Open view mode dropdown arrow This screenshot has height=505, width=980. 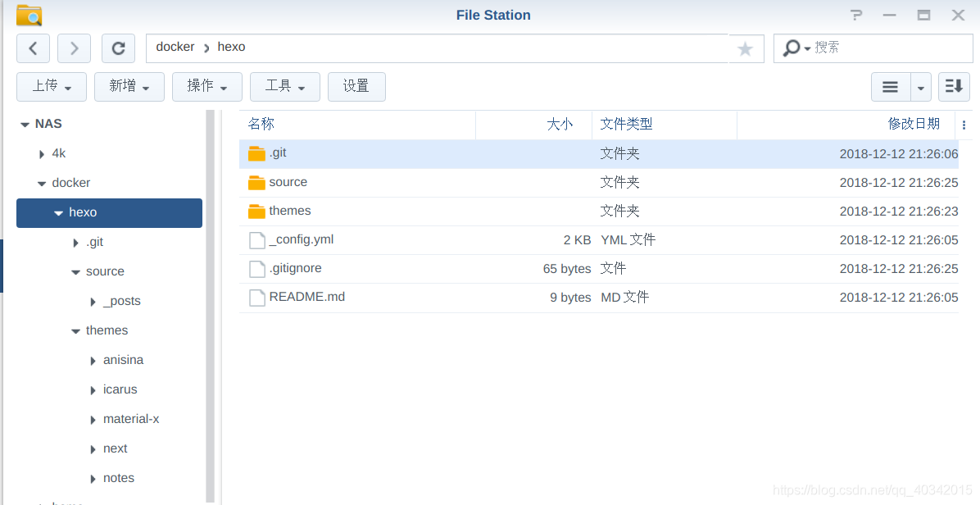[921, 87]
